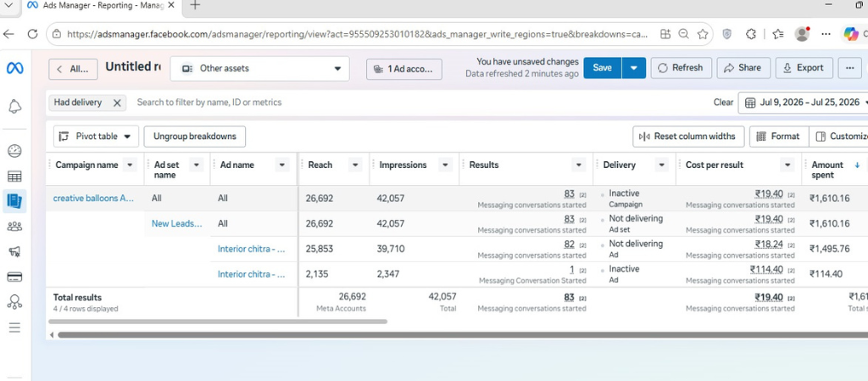Open the creative balloons campaign link
This screenshot has height=381, width=868.
click(93, 199)
